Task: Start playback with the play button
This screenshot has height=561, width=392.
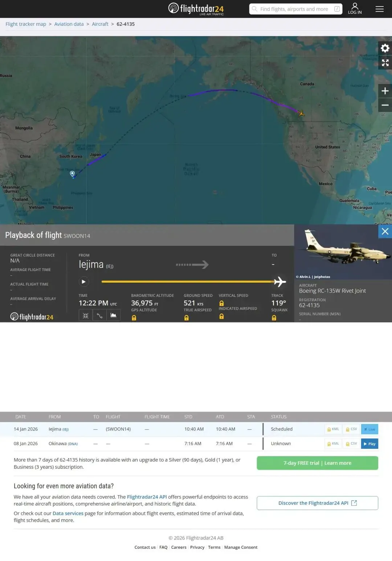Action: (83, 282)
